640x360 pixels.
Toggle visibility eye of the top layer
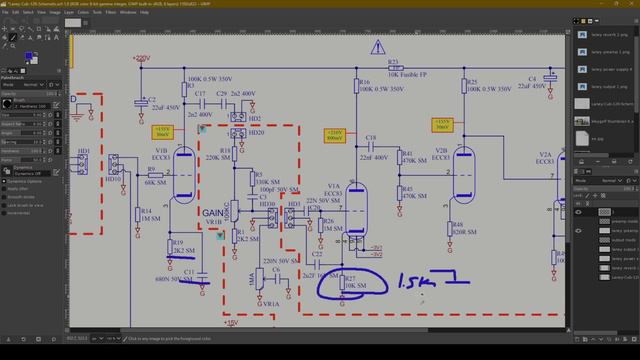[578, 212]
